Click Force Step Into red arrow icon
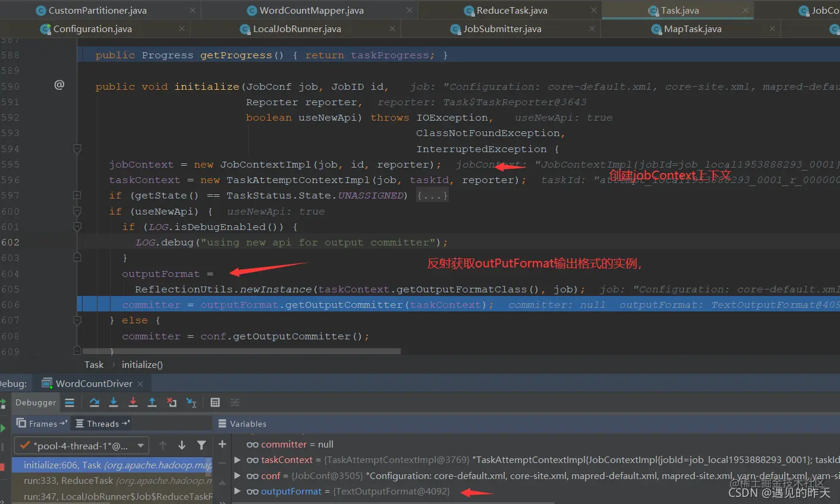 [x=133, y=402]
